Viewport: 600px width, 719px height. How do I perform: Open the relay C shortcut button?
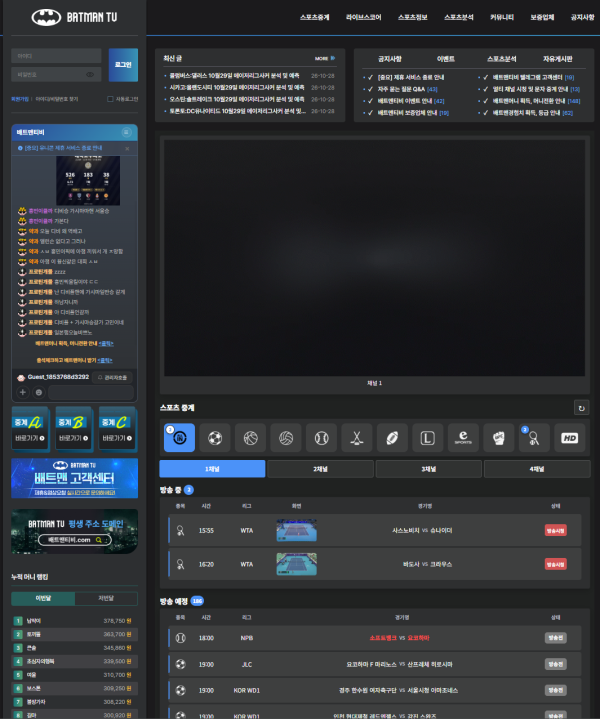point(117,429)
